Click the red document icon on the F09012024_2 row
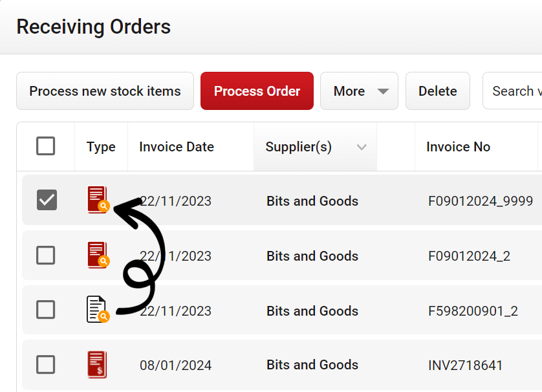The width and height of the screenshot is (542, 392). [96, 255]
